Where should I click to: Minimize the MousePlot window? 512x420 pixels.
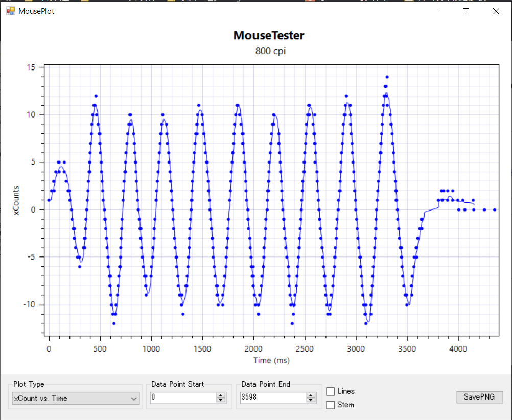click(x=436, y=11)
